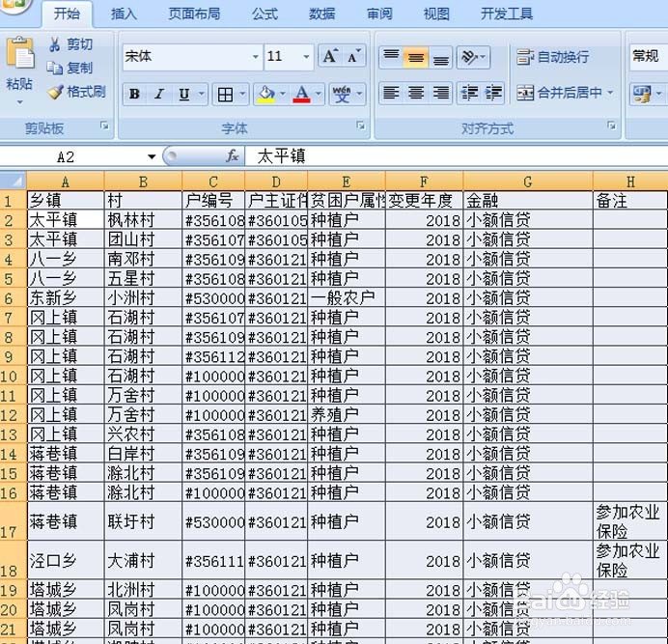The height and width of the screenshot is (644, 668).
Task: Apply fill color bucket icon
Action: click(x=266, y=95)
